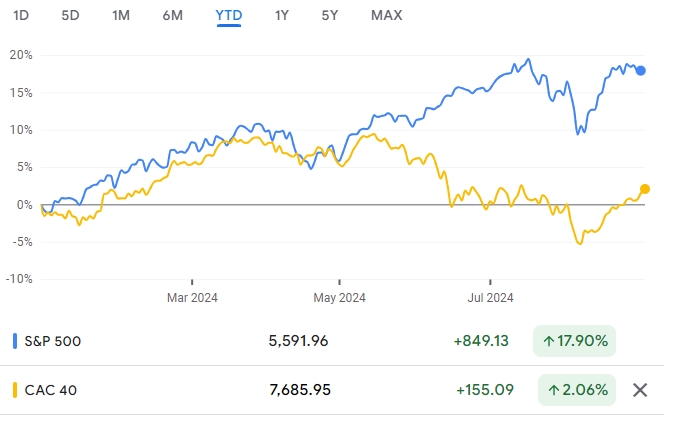Open the 5Y time range
688x430 pixels.
tap(331, 15)
